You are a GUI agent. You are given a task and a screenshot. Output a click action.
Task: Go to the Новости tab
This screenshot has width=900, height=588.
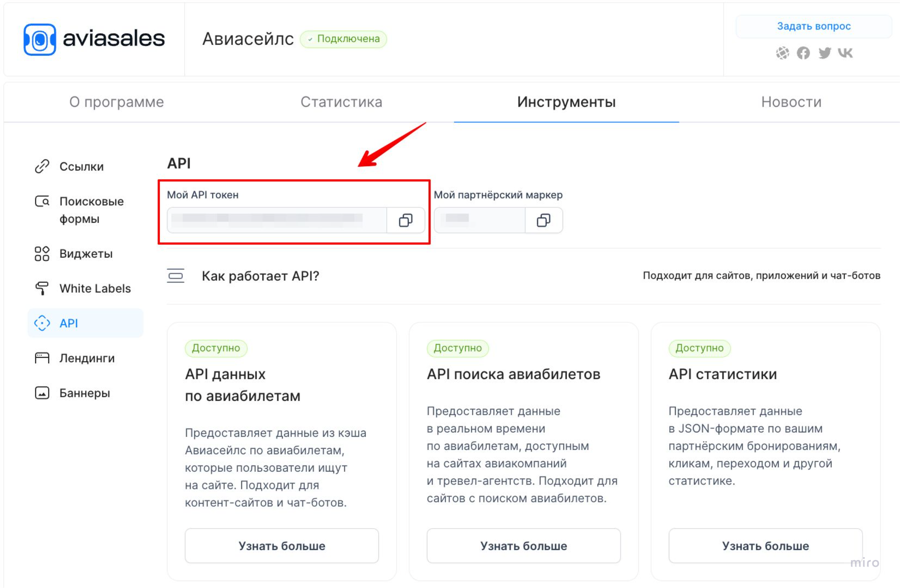pos(792,102)
